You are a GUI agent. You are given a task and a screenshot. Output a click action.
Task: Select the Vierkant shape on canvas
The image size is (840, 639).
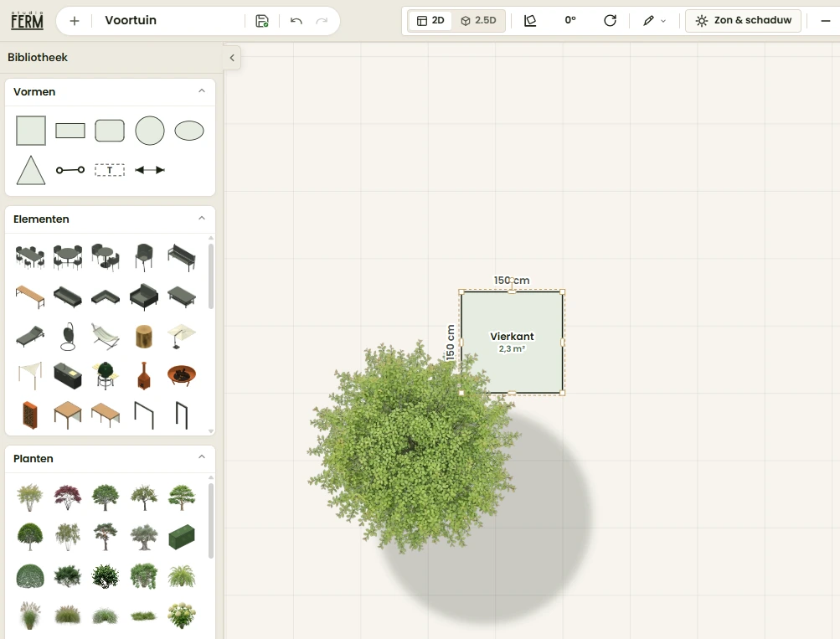pos(513,343)
